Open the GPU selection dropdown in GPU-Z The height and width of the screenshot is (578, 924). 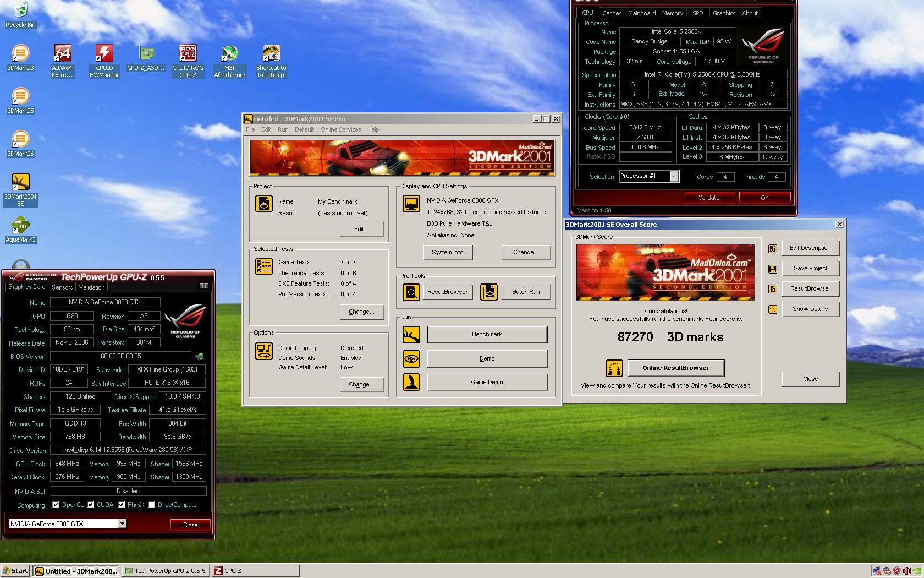click(122, 524)
